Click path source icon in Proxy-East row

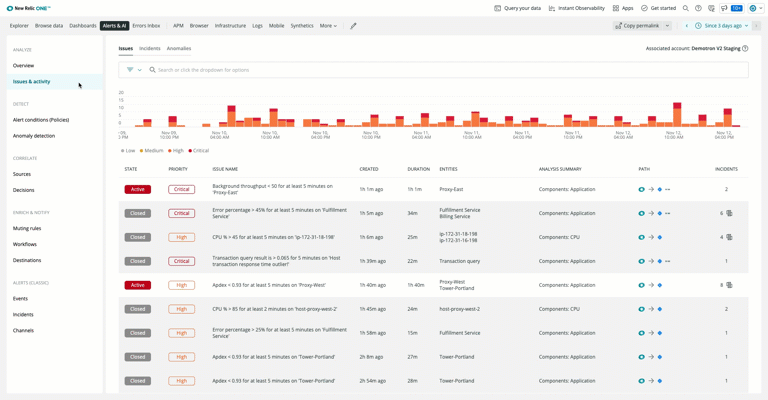(641, 189)
